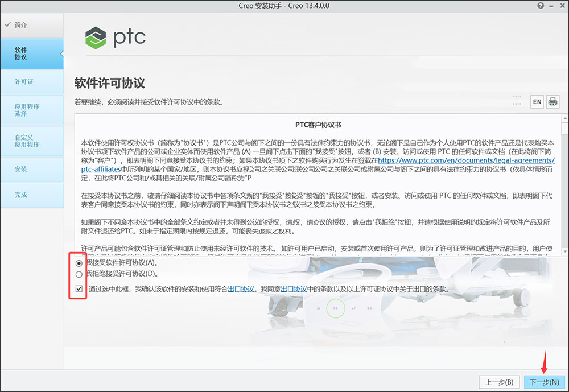Select the 软件协议 sidebar step
The height and width of the screenshot is (392, 569).
click(32, 53)
